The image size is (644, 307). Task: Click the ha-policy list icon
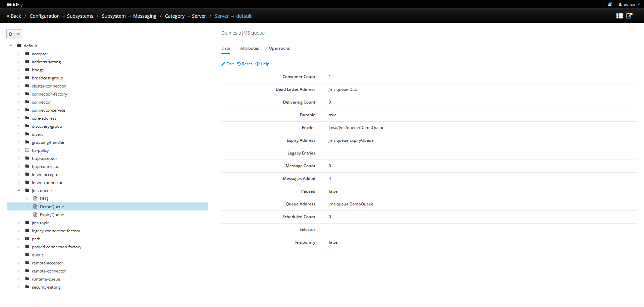pyautogui.click(x=27, y=150)
